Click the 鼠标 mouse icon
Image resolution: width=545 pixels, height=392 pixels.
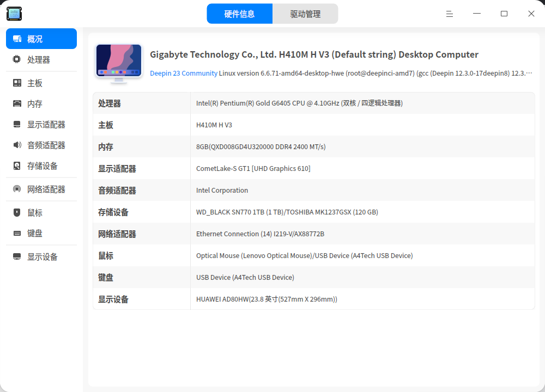click(17, 212)
